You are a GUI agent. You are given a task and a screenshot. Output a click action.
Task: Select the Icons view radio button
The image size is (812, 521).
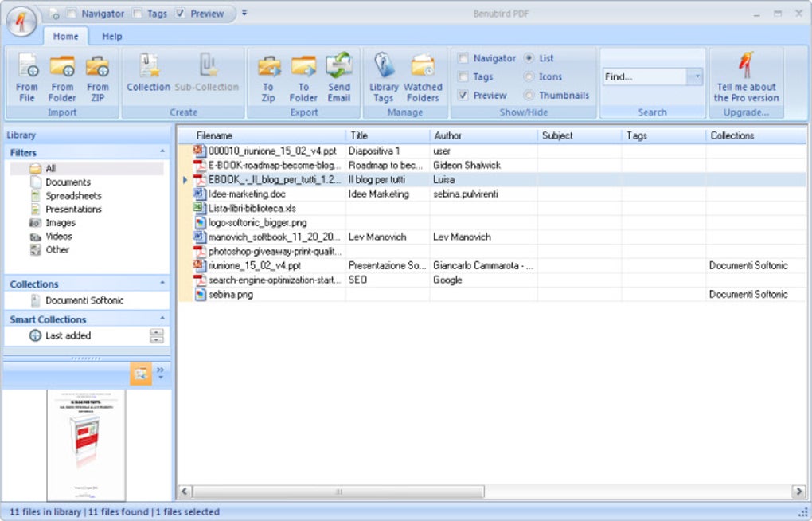click(x=529, y=76)
